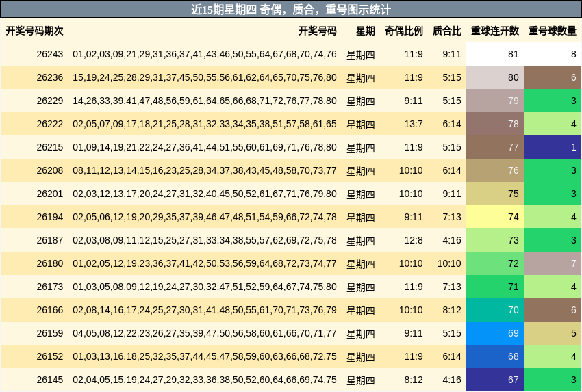Click the dark blue cell showing 1
The height and width of the screenshot is (392, 582).
point(553,147)
